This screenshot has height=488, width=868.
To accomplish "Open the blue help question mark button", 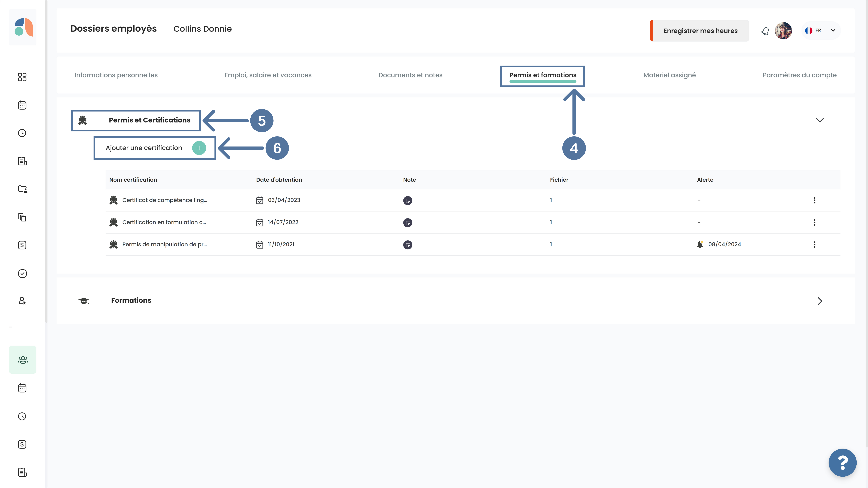I will pos(842,463).
